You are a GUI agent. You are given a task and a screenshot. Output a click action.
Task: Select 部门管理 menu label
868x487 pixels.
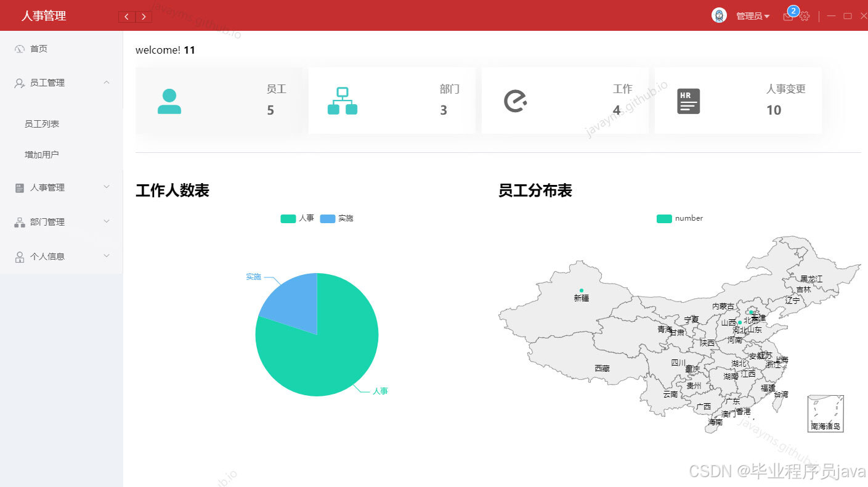[x=47, y=222]
